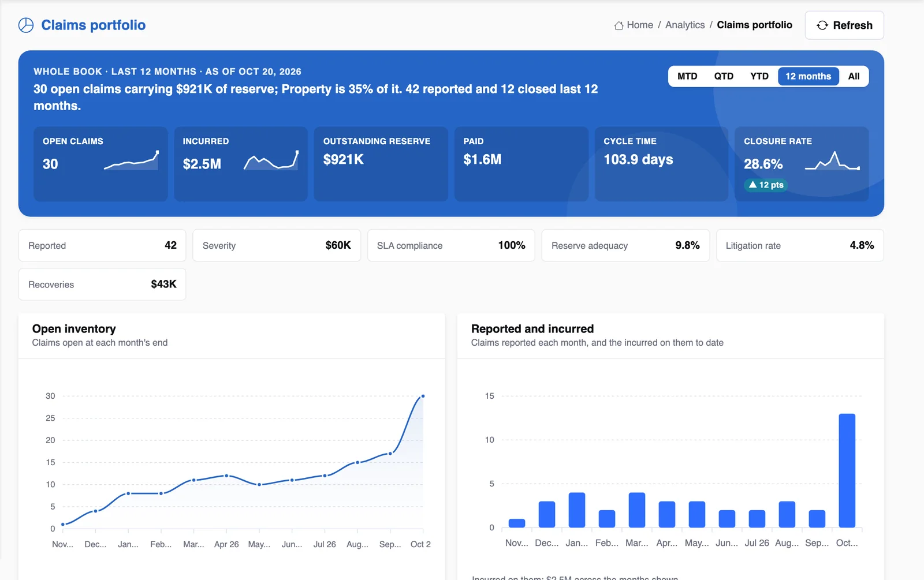
Task: Open the Cycle Time 103.9 days card
Action: [x=662, y=164]
